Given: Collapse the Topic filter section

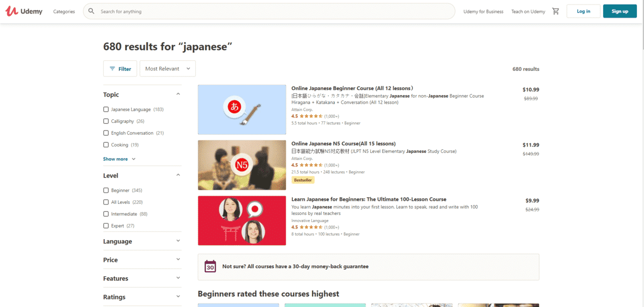Looking at the screenshot, I should pos(178,94).
